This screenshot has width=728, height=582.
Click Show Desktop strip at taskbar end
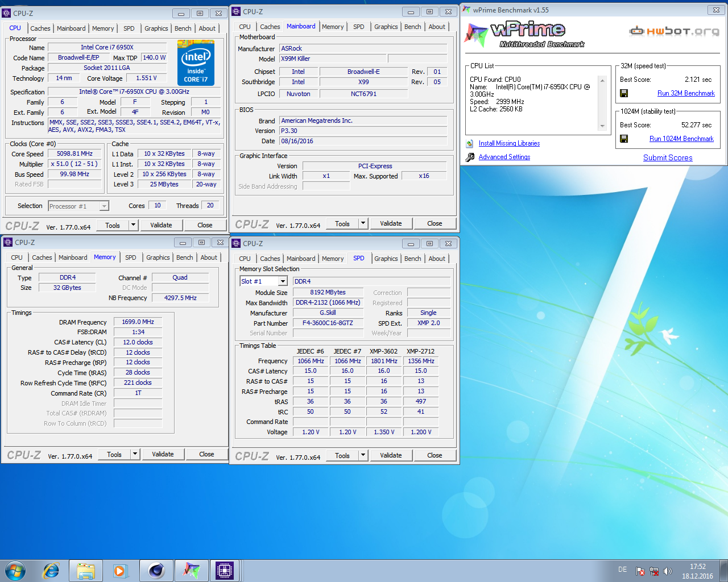click(723, 571)
